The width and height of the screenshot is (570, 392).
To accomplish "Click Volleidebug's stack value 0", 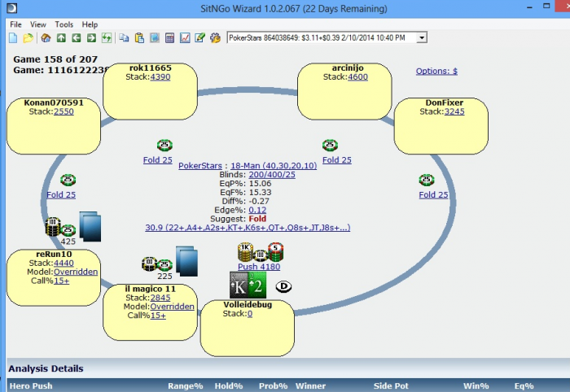I will click(x=250, y=314).
